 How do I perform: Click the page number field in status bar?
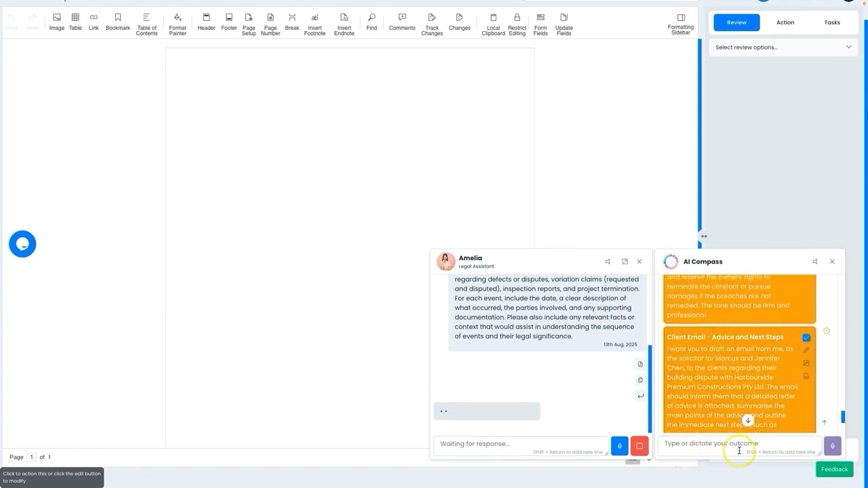point(31,457)
